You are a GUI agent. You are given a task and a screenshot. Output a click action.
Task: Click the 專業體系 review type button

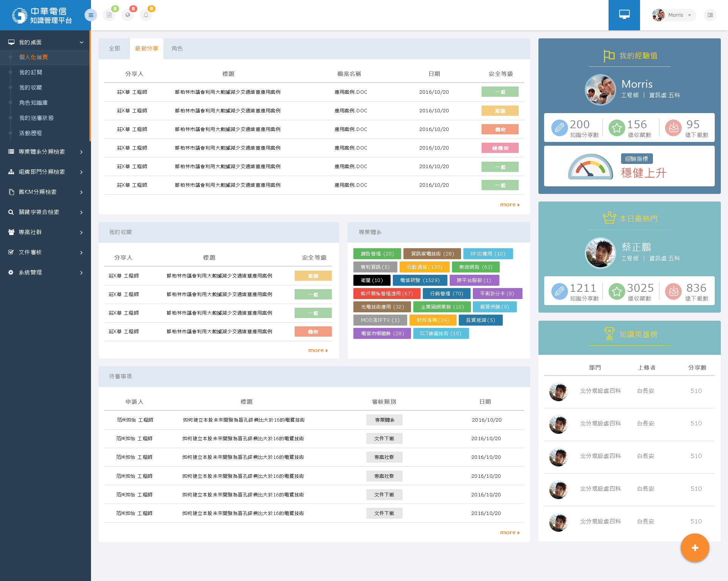[384, 420]
